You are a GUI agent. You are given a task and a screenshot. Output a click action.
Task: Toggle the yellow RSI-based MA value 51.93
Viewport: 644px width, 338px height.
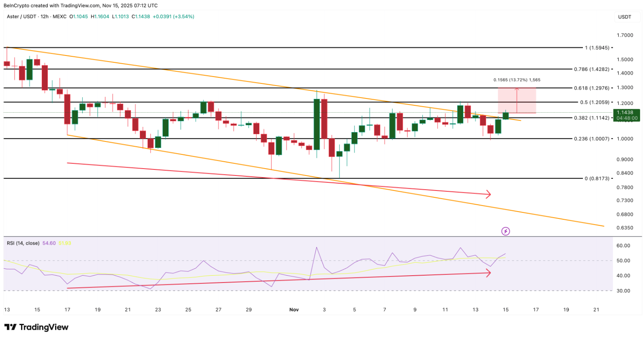65,243
